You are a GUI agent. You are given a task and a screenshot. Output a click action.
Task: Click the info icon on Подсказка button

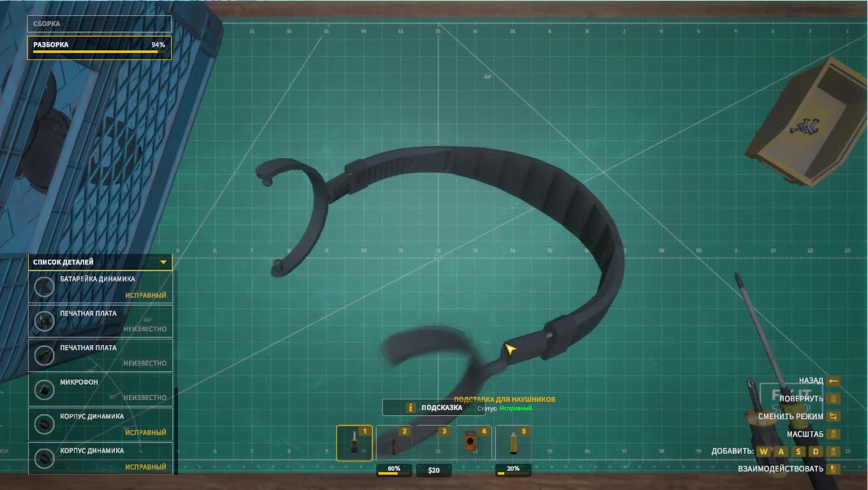click(411, 408)
